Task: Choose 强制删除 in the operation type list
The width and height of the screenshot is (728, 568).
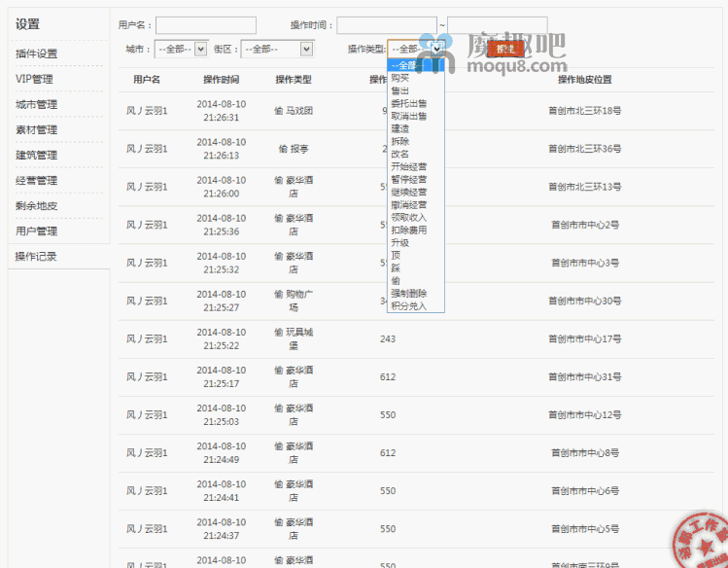Action: pyautogui.click(x=416, y=293)
